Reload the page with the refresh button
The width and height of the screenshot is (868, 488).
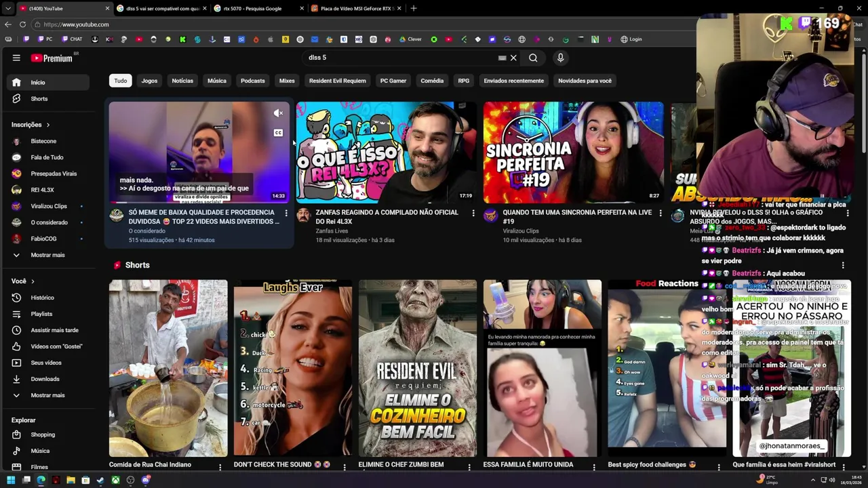click(x=22, y=24)
